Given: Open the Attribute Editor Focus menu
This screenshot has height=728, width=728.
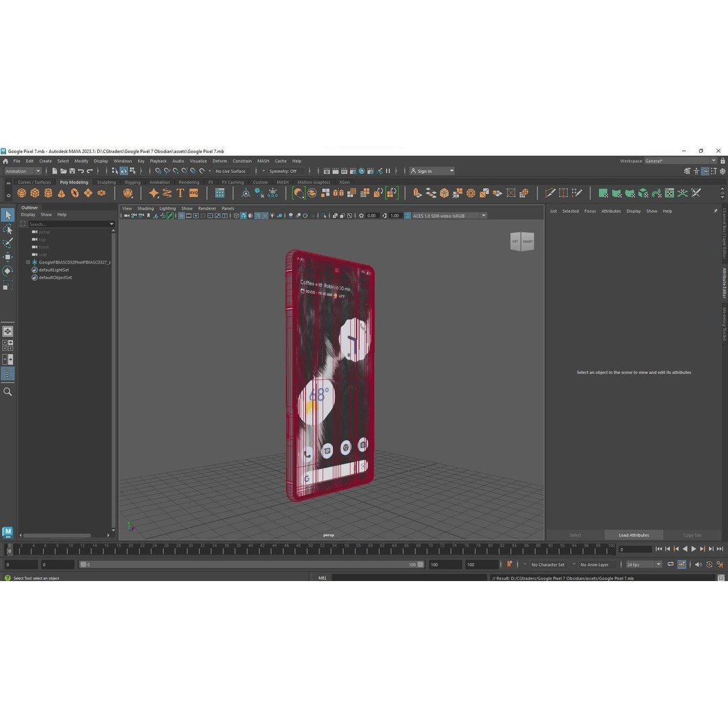Looking at the screenshot, I should click(590, 211).
